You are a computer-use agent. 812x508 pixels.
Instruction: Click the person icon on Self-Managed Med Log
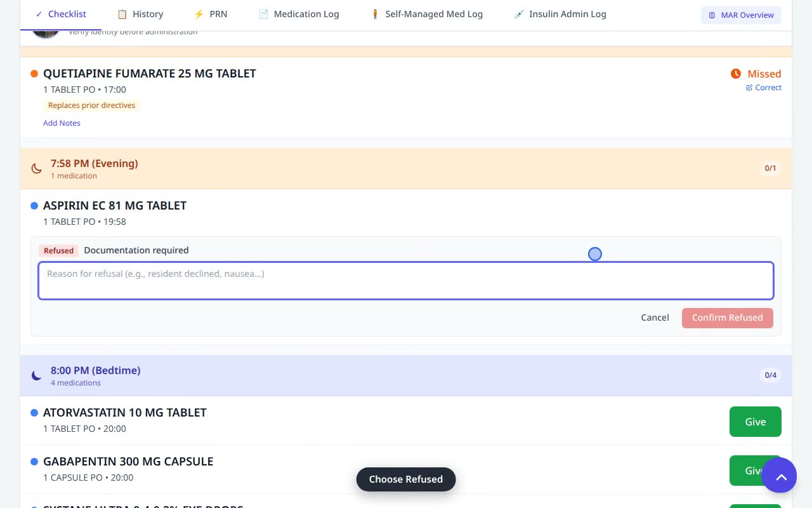point(375,14)
